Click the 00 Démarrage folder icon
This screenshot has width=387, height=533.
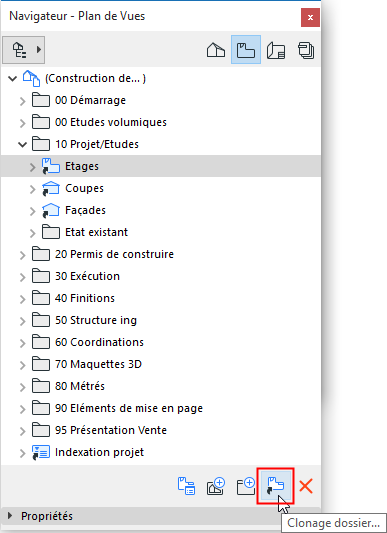(x=41, y=100)
